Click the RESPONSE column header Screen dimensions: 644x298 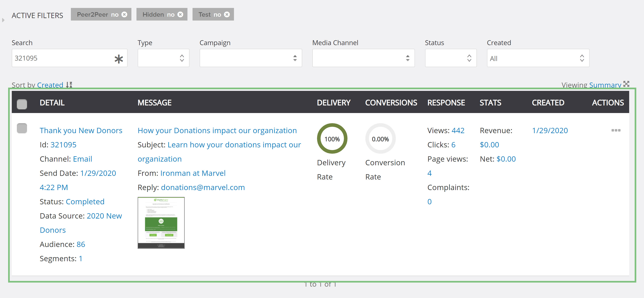(x=446, y=103)
